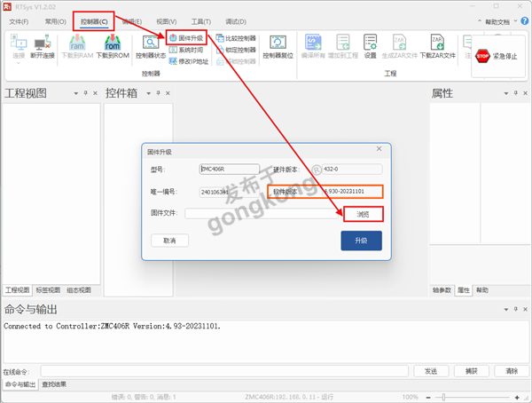Click the 取消 cancel button

tap(169, 241)
